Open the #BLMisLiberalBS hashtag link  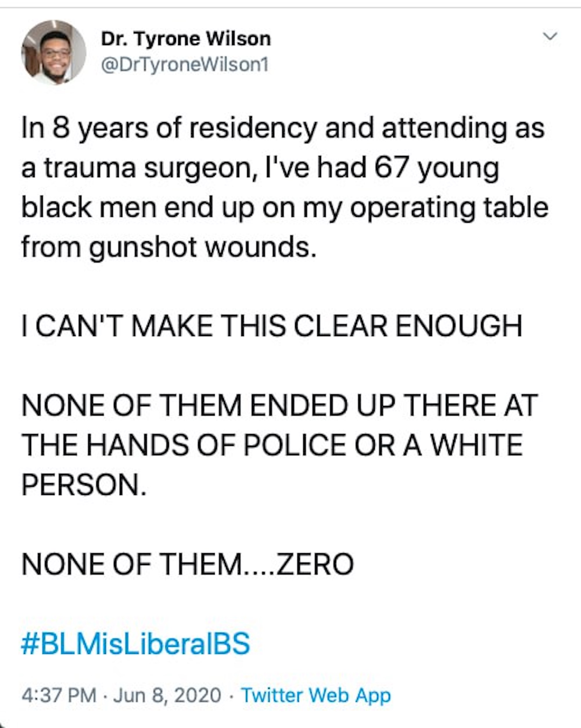coord(135,643)
